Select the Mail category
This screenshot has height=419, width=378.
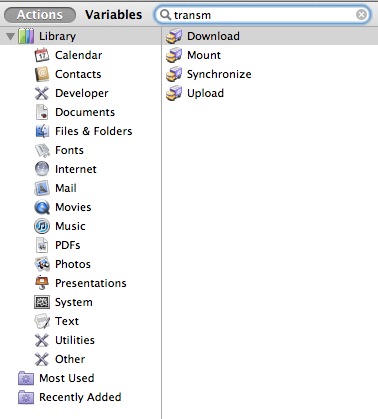coord(66,188)
